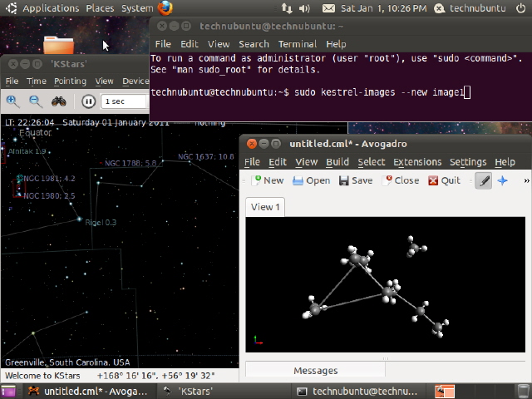Viewport: 532px width, 399px height.
Task: Expand the Avogadro toolbar overflow chevron
Action: point(525,180)
